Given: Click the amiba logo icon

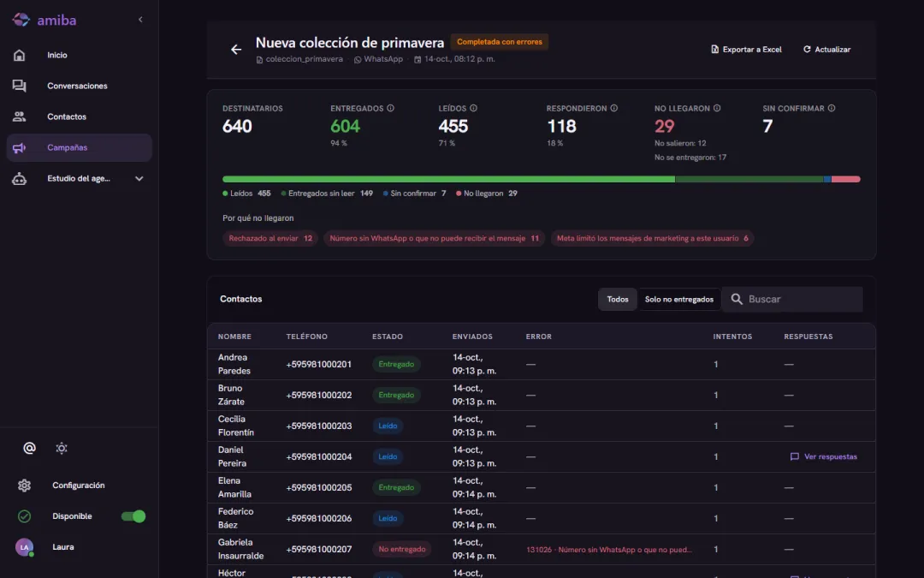Looking at the screenshot, I should tap(21, 20).
